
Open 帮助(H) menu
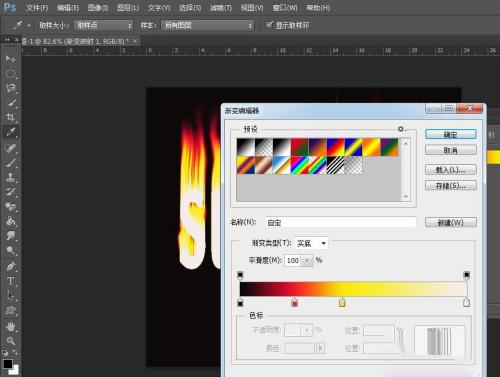coord(318,8)
